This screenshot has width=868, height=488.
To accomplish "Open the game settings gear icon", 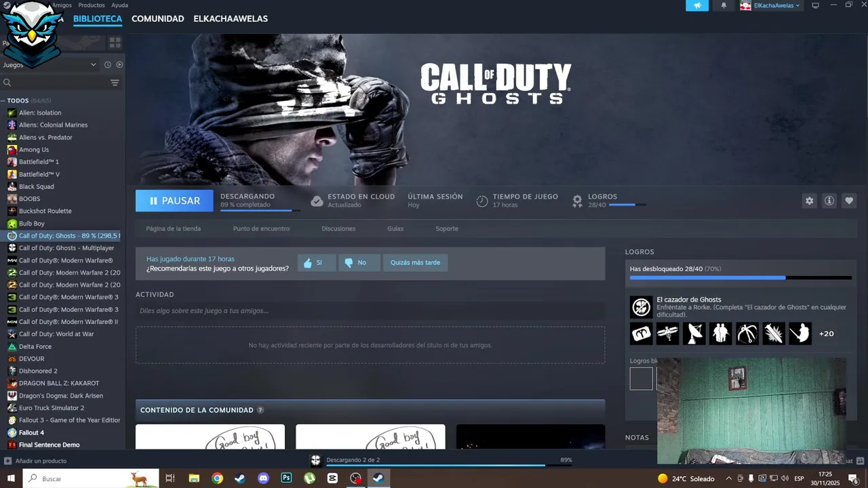I will (809, 201).
